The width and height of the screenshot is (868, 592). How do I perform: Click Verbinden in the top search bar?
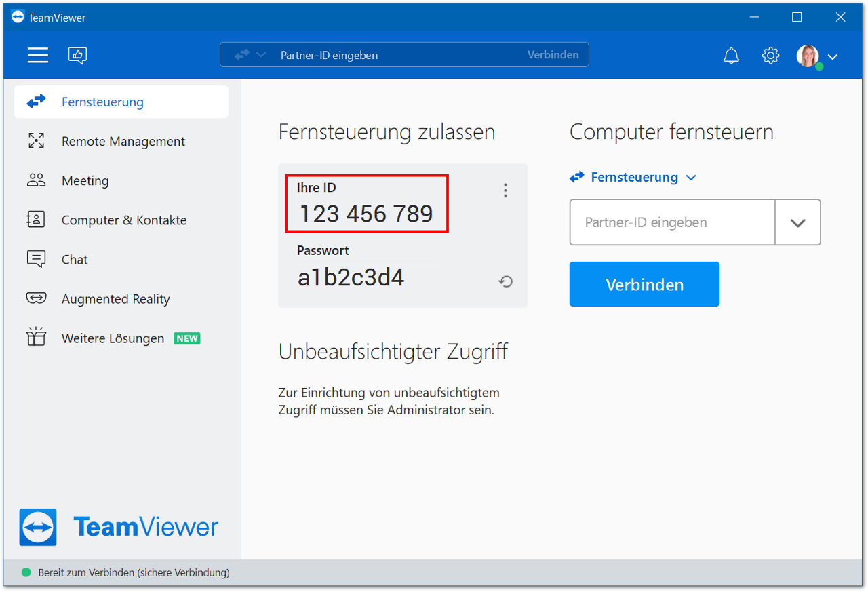(x=553, y=55)
